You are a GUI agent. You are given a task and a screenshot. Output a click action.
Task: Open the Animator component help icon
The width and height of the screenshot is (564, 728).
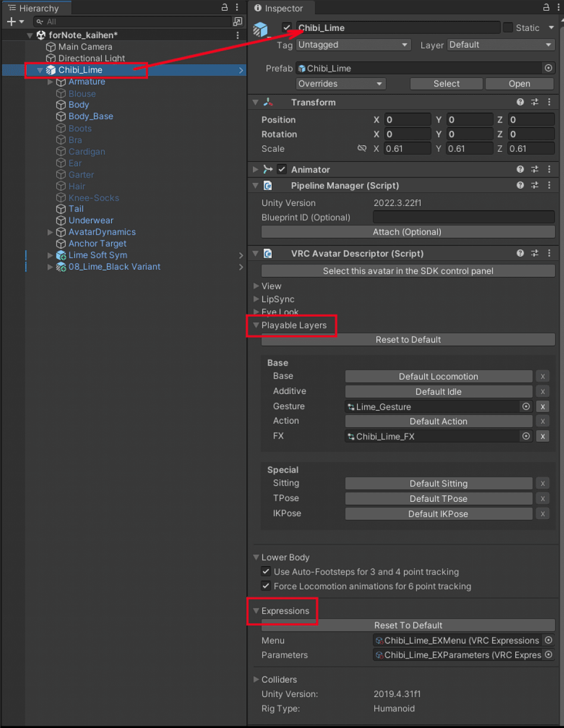[x=521, y=170]
